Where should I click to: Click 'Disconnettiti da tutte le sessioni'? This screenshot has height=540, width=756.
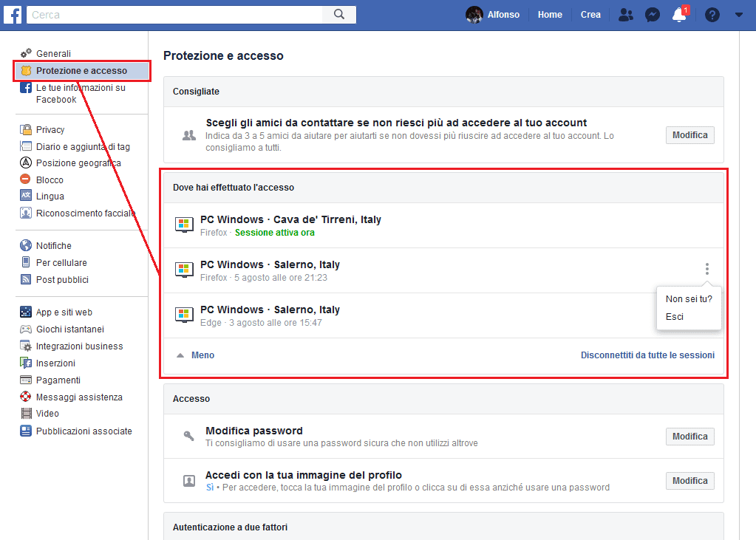(647, 355)
